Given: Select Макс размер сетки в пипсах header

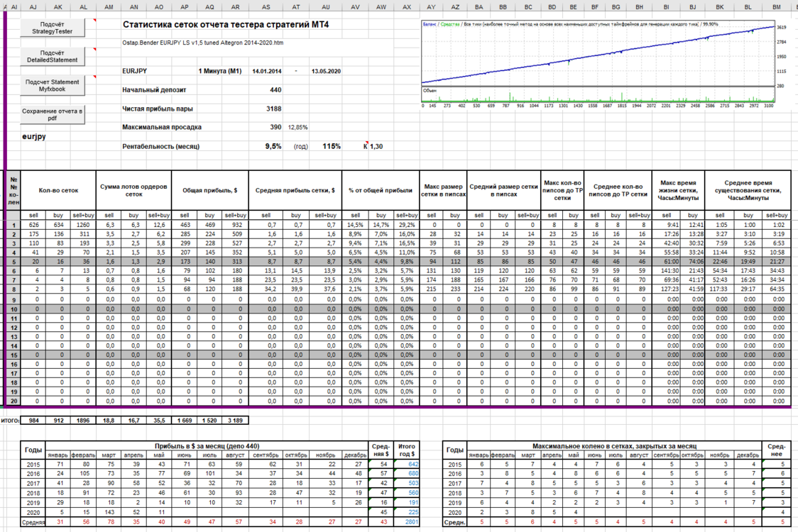Looking at the screenshot, I should (x=443, y=190).
